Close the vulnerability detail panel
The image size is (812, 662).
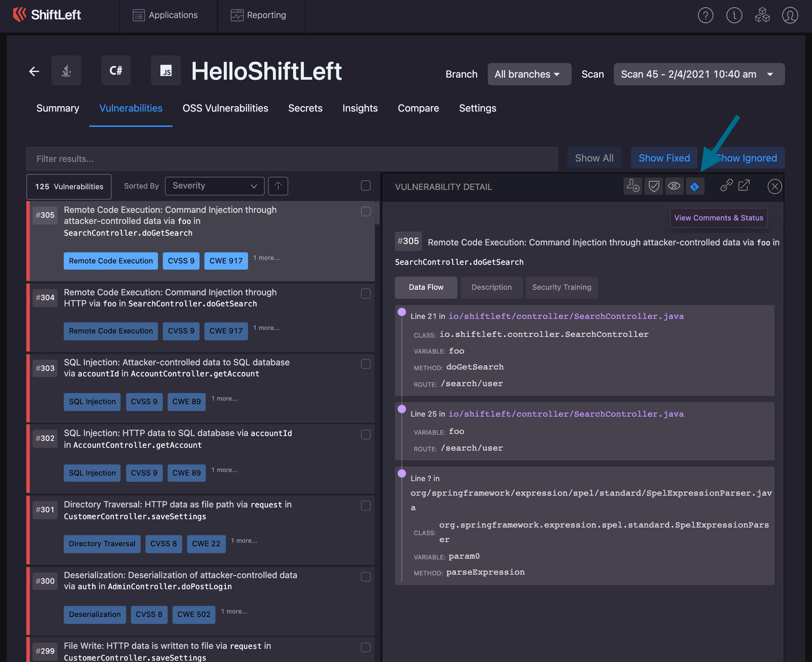point(775,186)
